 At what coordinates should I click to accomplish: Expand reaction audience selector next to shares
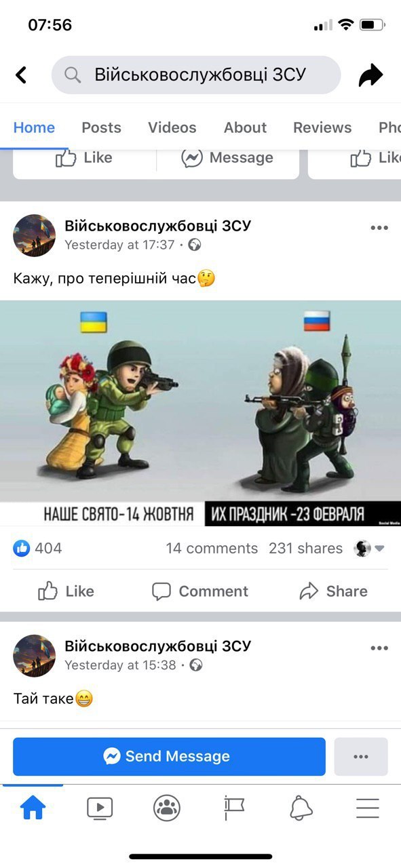[x=369, y=549]
